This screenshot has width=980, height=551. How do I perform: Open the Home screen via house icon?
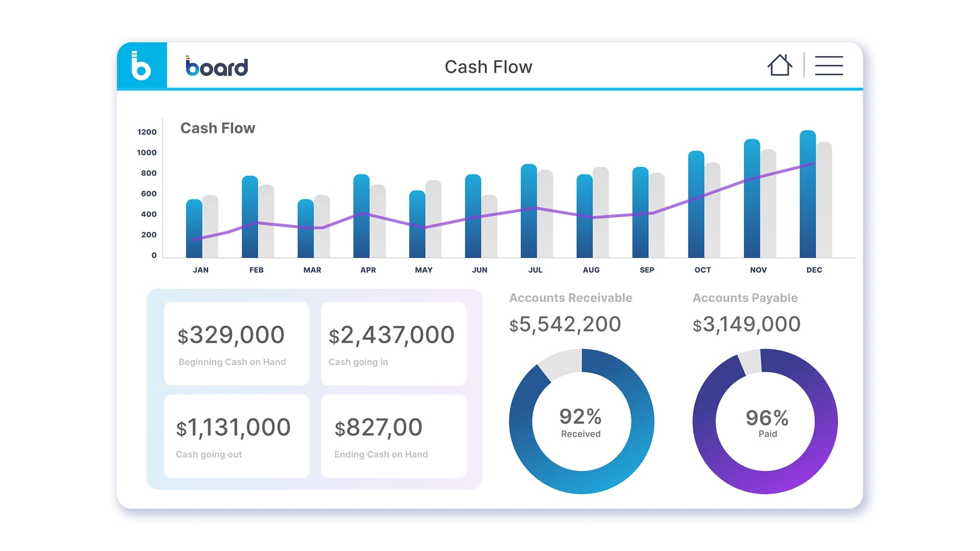tap(780, 65)
